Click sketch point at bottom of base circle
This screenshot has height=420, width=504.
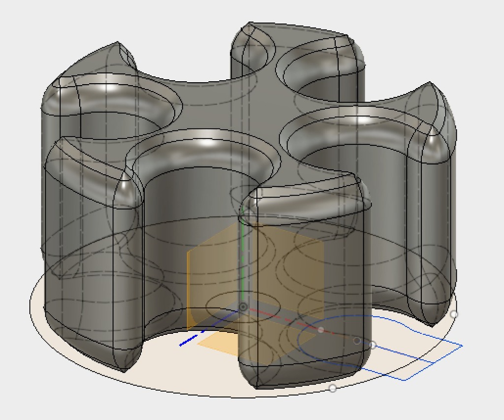[x=333, y=388]
